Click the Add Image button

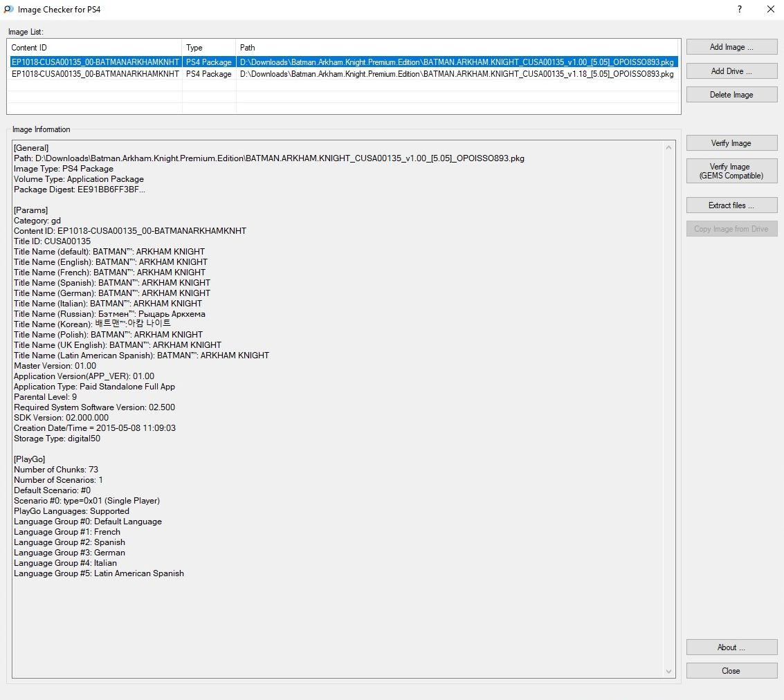pos(731,47)
